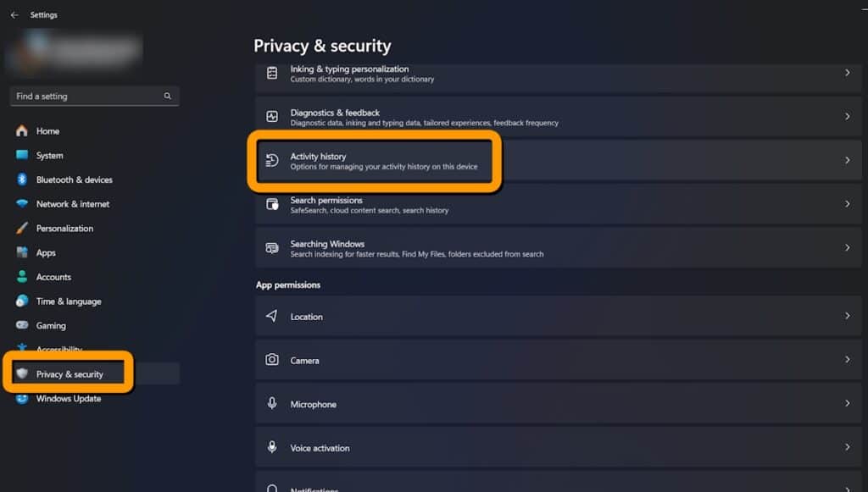
Task: Select the Network & internet icon
Action: coord(22,204)
